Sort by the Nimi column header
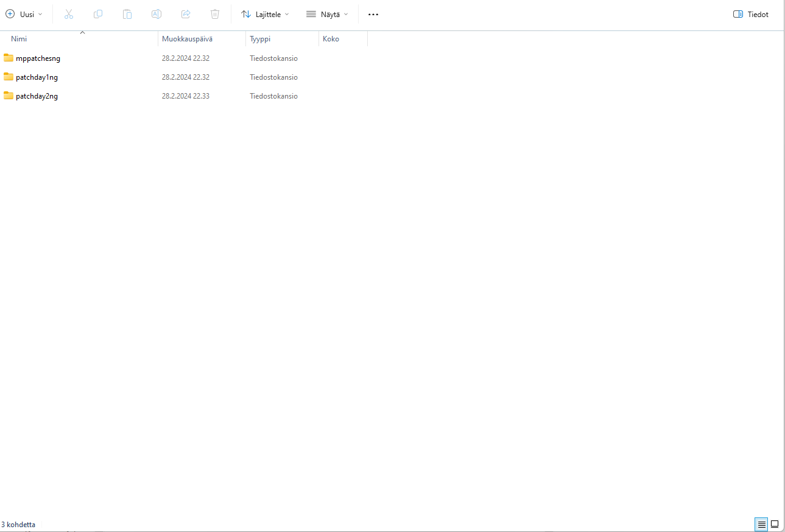 point(79,39)
